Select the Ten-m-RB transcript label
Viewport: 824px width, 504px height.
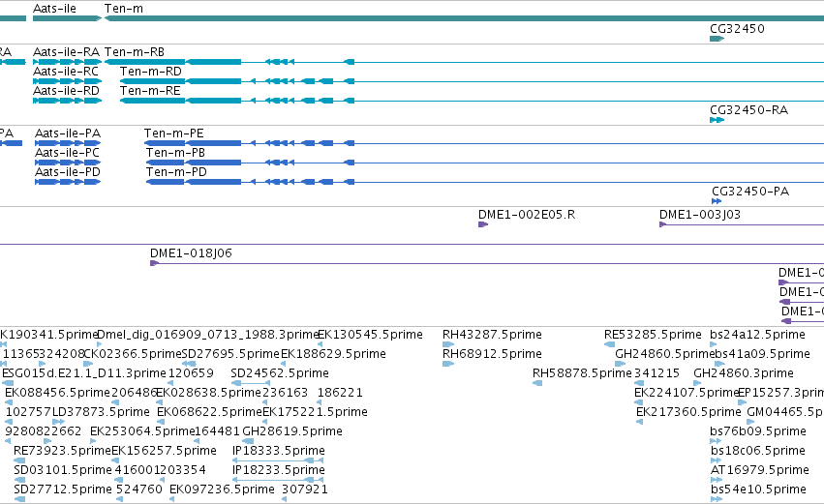point(134,52)
